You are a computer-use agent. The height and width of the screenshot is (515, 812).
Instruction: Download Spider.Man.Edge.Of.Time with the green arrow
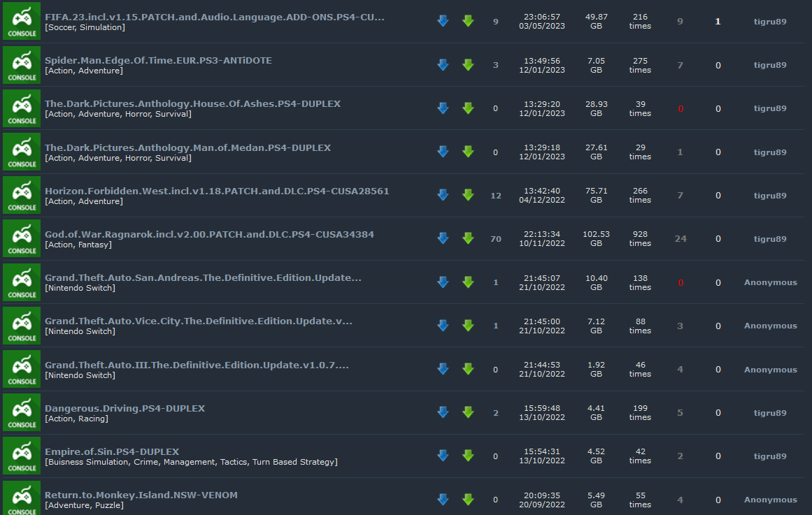pyautogui.click(x=468, y=64)
